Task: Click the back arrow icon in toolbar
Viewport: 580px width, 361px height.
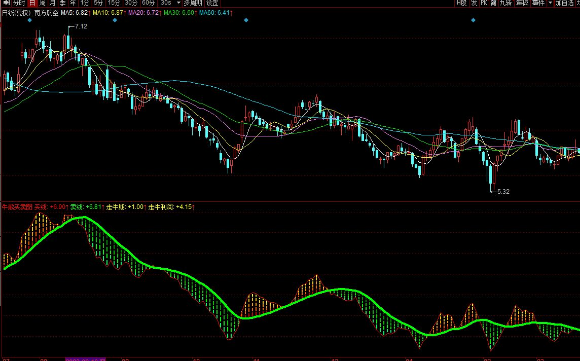Action: pyautogui.click(x=6, y=3)
